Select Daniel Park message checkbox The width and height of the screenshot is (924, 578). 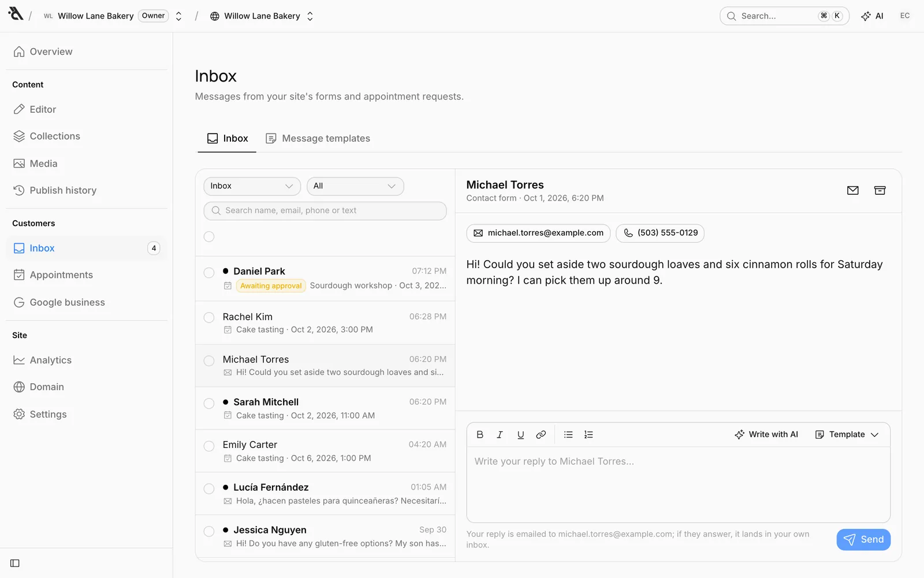[209, 272]
